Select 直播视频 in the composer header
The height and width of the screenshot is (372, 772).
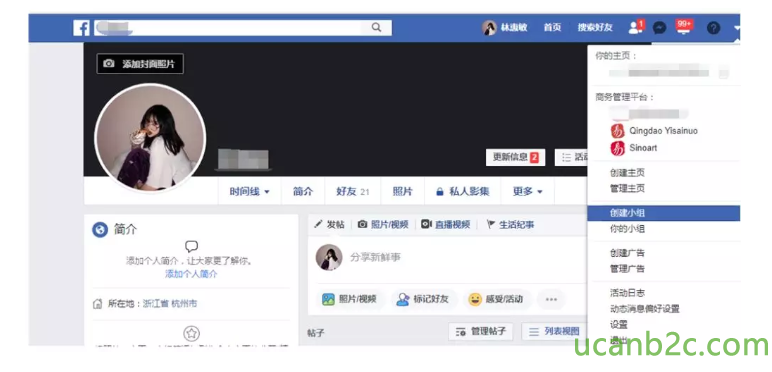446,224
